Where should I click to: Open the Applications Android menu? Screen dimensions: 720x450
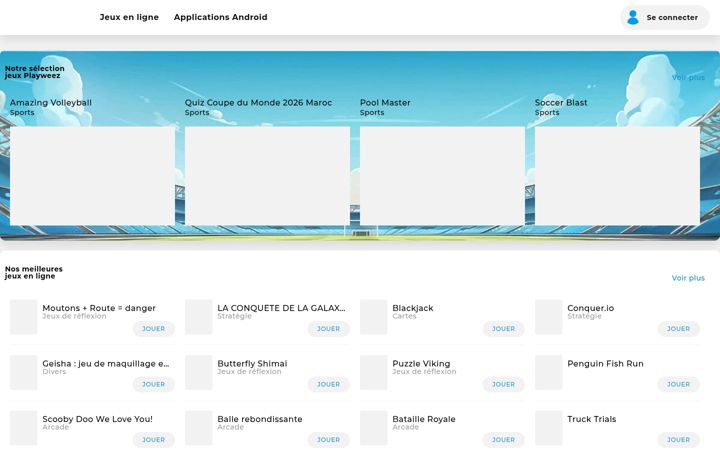click(220, 17)
